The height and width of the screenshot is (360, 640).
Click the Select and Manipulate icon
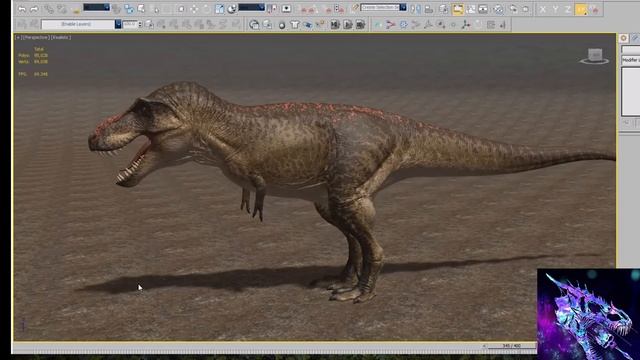pos(287,9)
